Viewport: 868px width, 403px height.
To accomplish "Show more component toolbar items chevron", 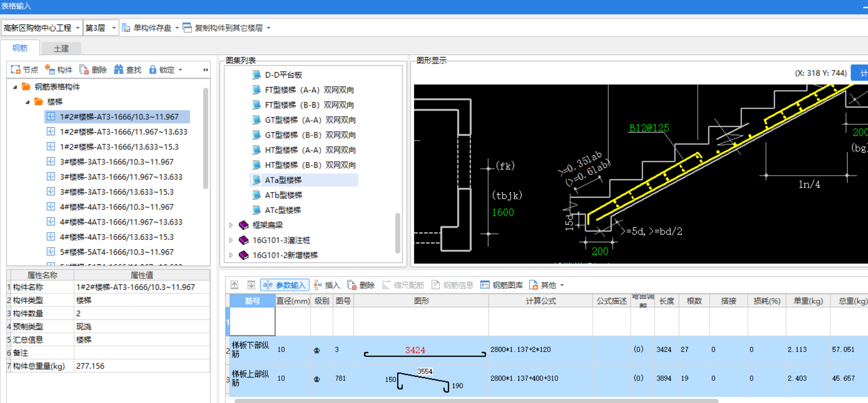I will 206,70.
